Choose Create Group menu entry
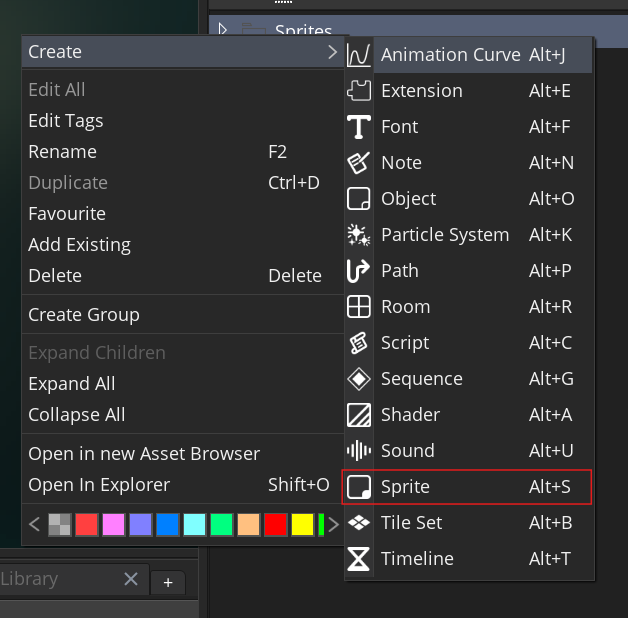 [x=84, y=315]
